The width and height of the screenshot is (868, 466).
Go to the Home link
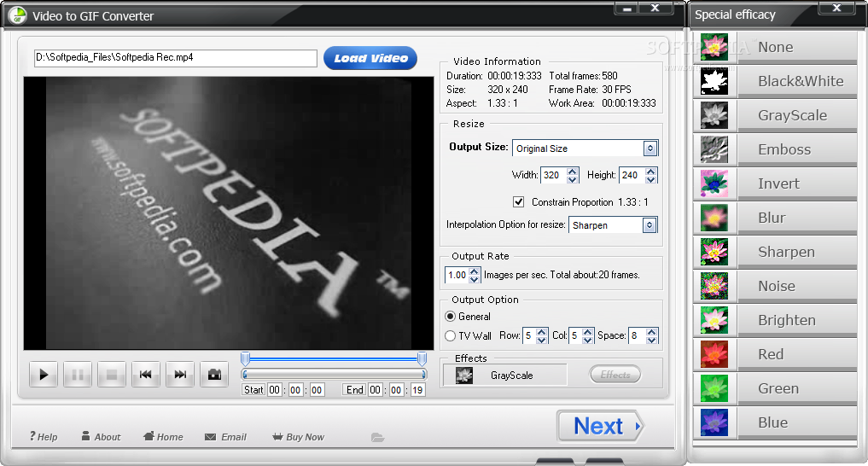click(163, 437)
